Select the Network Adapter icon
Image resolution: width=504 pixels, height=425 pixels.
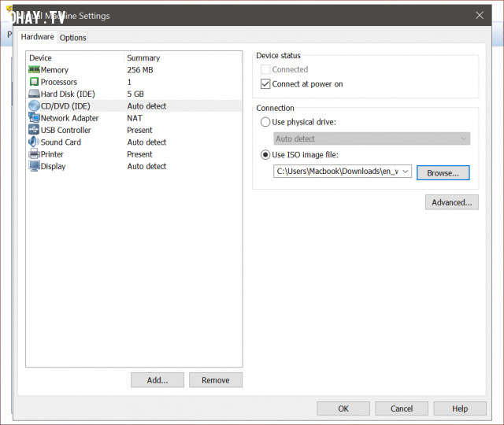tap(34, 117)
